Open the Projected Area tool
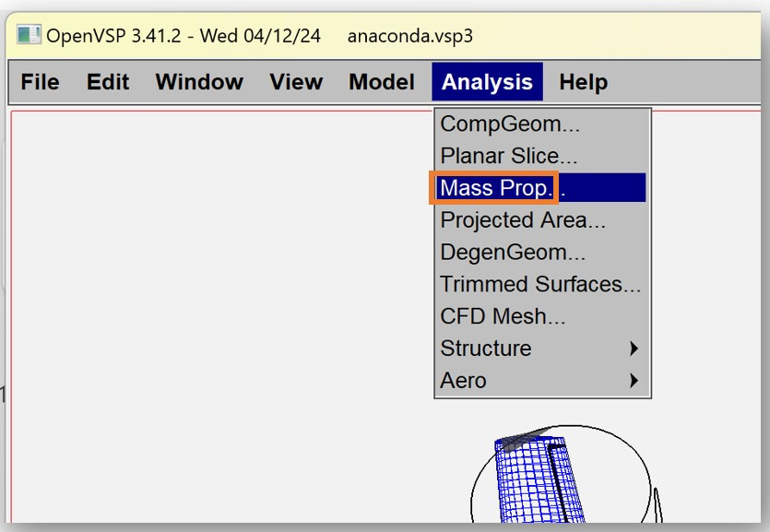Image resolution: width=770 pixels, height=532 pixels. [x=523, y=220]
